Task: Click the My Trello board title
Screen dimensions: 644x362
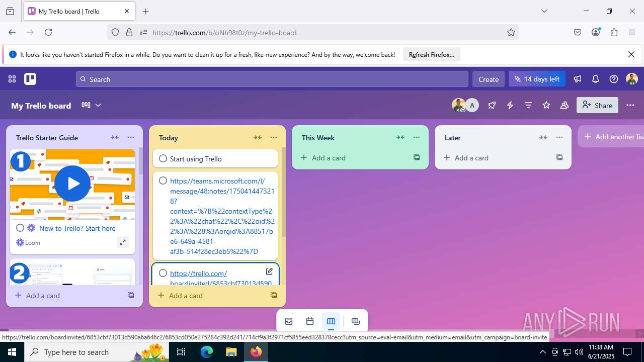Action: click(x=41, y=106)
